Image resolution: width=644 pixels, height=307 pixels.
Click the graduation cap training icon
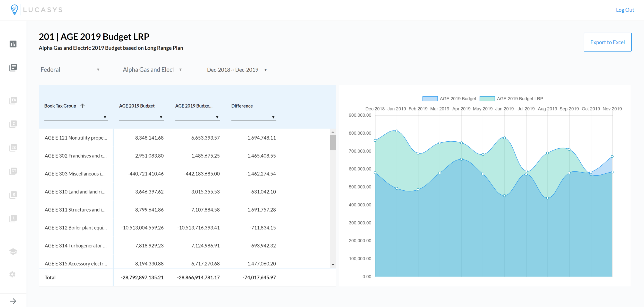point(13,251)
